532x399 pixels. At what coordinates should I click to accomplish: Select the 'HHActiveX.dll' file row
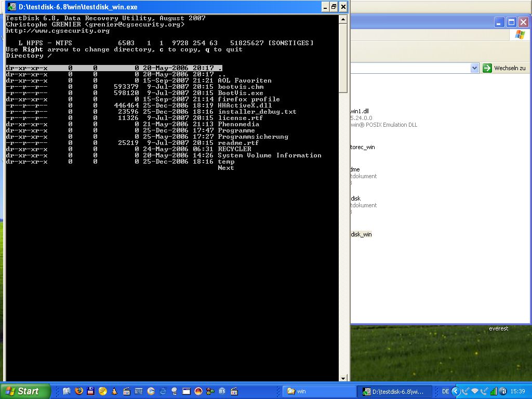pos(139,105)
